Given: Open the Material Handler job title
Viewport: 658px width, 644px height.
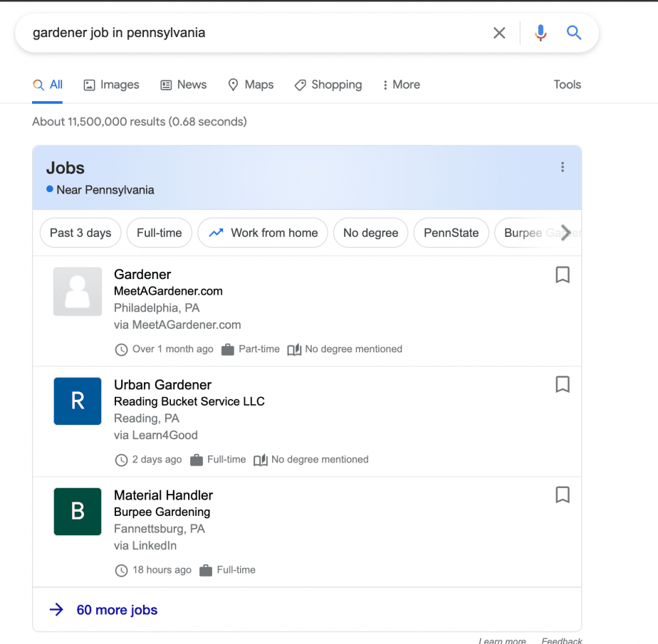Looking at the screenshot, I should [163, 495].
